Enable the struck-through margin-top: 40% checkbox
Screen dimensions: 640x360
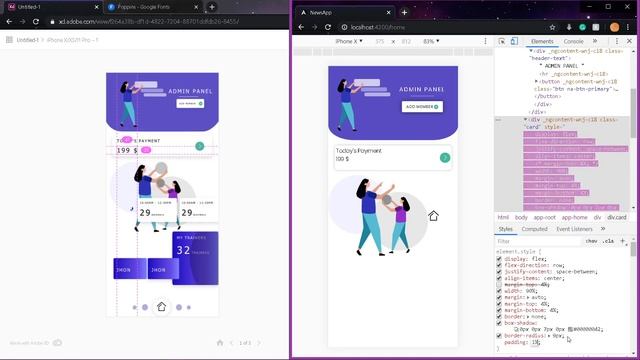(499, 284)
